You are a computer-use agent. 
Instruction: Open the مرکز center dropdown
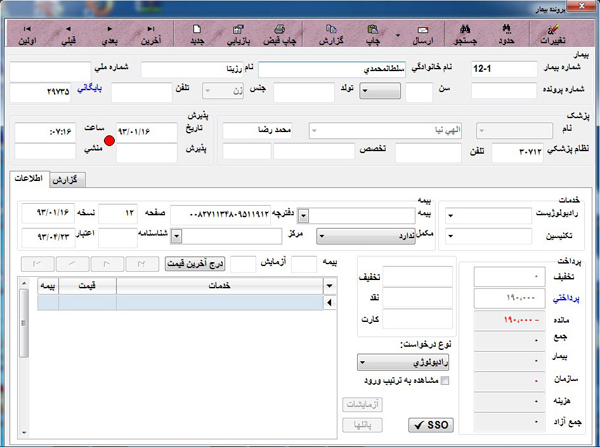point(176,236)
